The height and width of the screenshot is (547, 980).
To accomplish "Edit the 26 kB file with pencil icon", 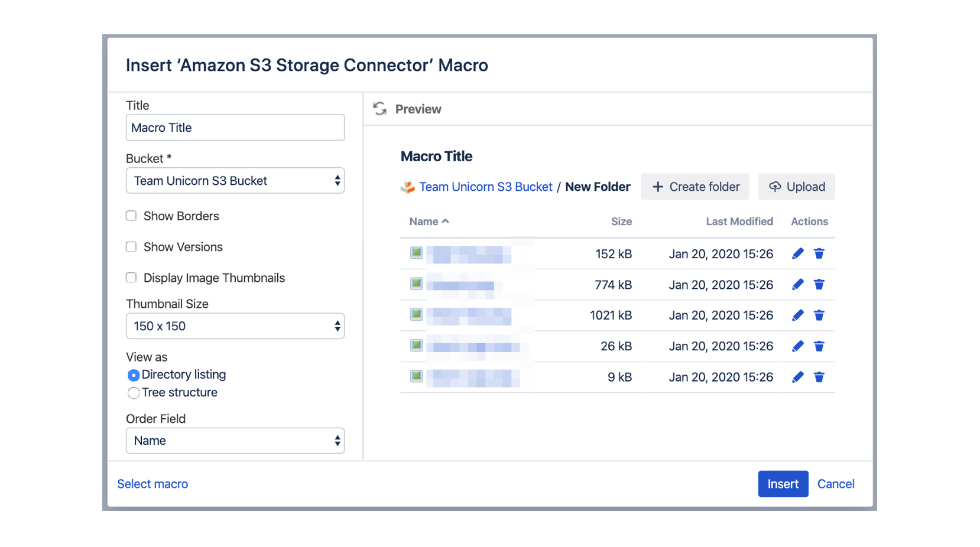I will (x=797, y=346).
